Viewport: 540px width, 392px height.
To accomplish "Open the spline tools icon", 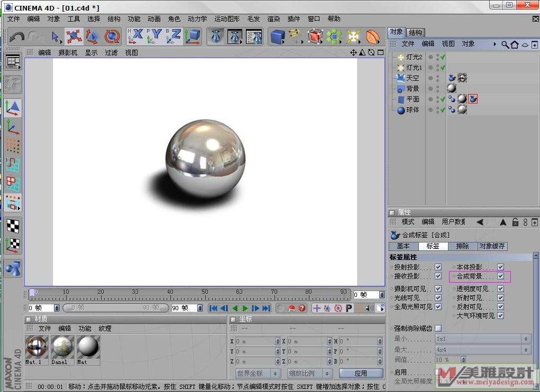I will (x=296, y=37).
